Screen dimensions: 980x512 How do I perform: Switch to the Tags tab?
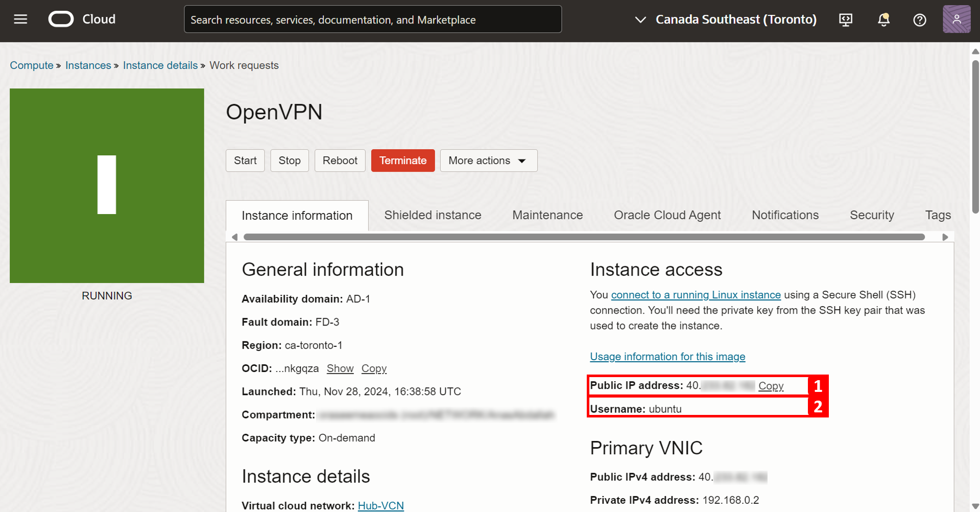[x=938, y=215]
